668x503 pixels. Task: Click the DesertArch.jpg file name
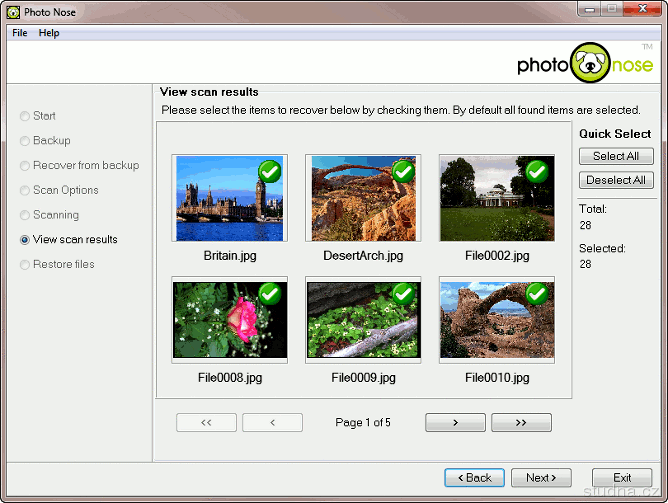[363, 256]
